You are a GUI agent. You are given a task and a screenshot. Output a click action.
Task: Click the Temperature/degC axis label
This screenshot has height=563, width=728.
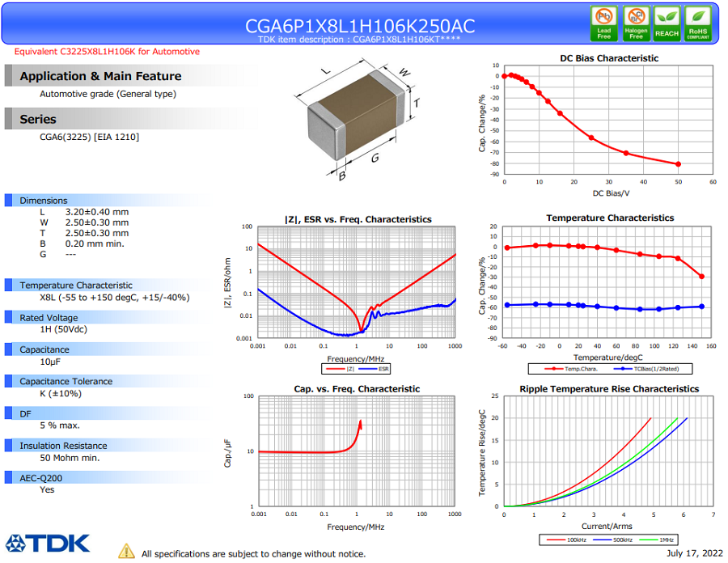608,358
